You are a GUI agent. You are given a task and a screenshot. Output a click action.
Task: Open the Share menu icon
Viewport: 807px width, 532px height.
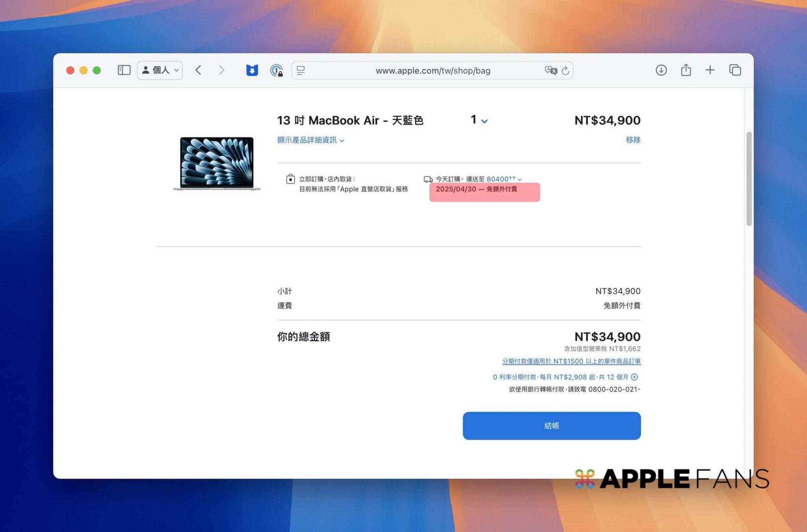(686, 70)
